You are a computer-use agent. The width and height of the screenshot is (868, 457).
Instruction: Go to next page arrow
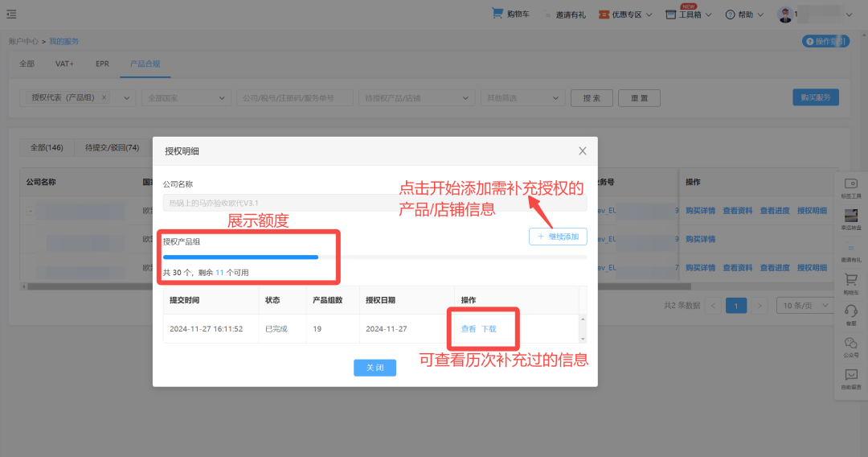point(759,306)
